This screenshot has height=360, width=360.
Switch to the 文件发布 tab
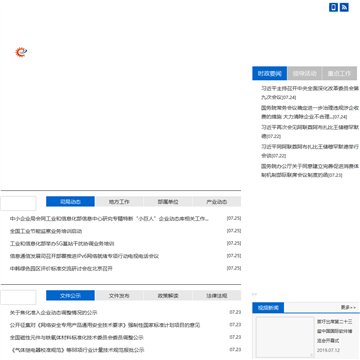119,295
